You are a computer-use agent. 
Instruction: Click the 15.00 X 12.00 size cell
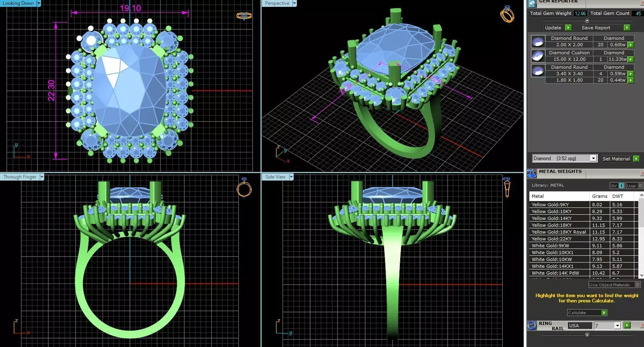pos(569,59)
